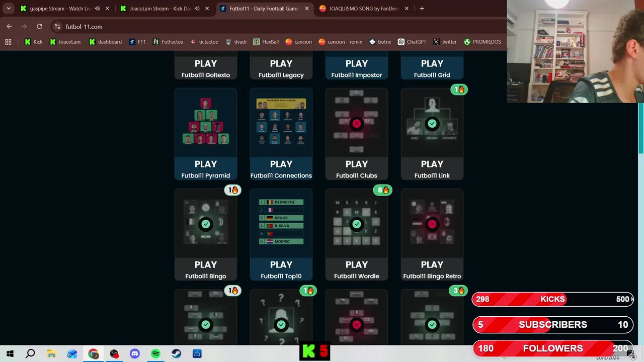Open File Explorer from the taskbar

[x=51, y=354]
